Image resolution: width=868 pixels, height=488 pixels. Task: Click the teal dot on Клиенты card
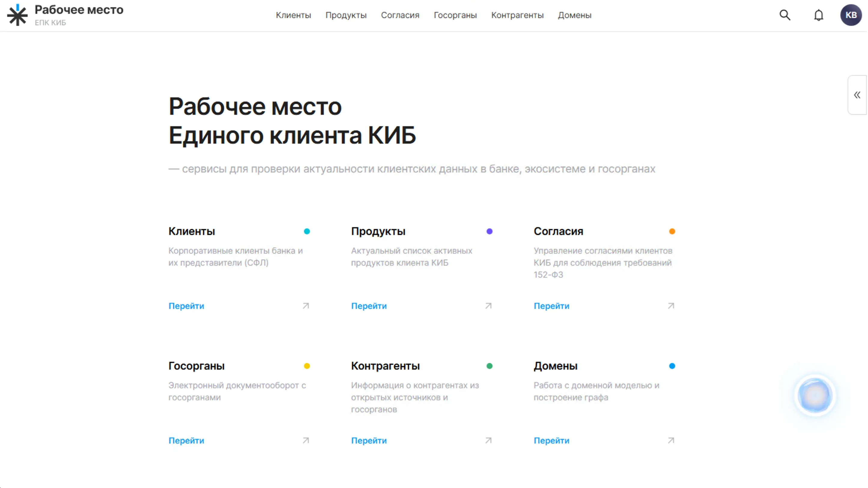pyautogui.click(x=307, y=231)
